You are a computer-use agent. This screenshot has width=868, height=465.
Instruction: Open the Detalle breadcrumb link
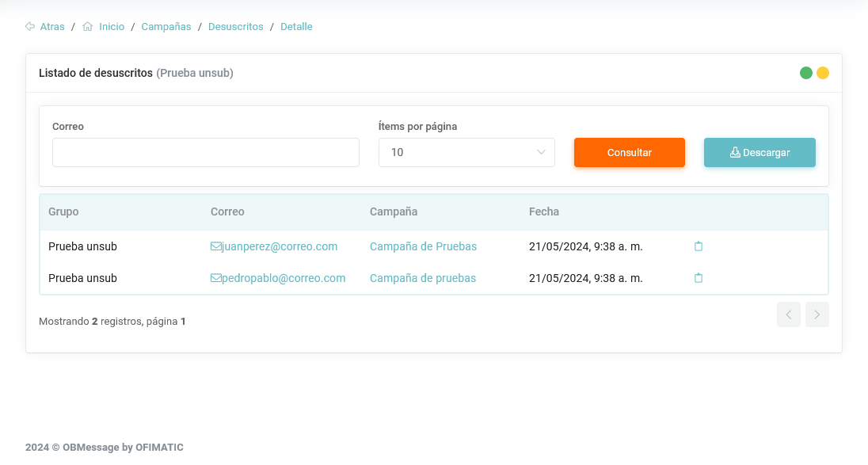point(296,26)
